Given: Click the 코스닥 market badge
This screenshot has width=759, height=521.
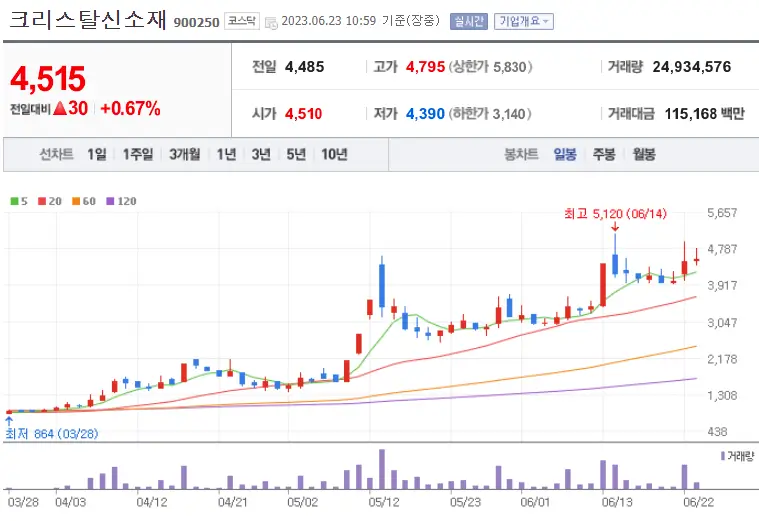Looking at the screenshot, I should pyautogui.click(x=242, y=21).
